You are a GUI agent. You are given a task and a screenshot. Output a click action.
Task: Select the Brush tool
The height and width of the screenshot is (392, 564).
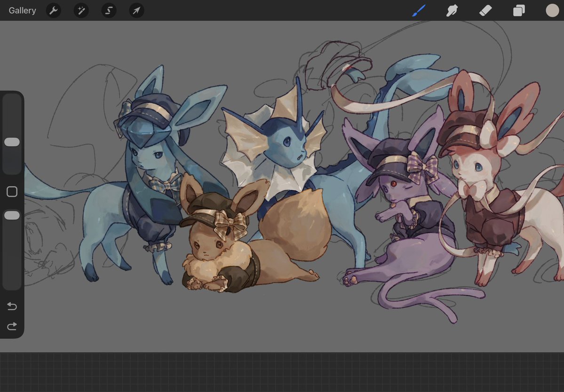[x=419, y=10]
